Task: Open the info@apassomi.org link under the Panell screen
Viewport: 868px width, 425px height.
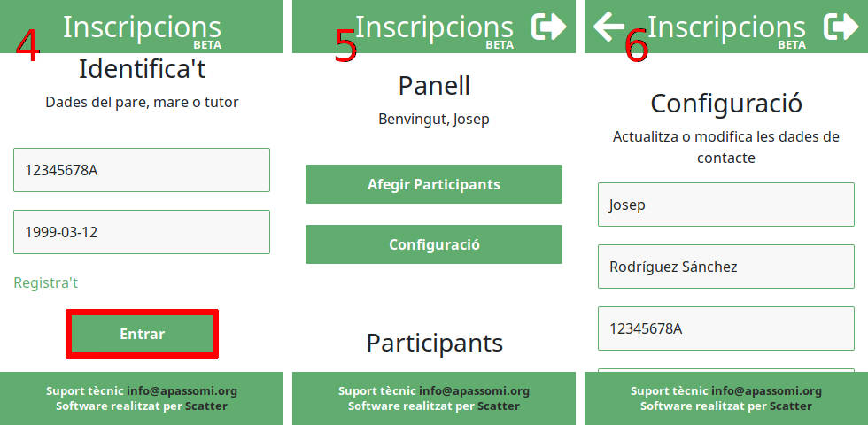Action: (475, 391)
